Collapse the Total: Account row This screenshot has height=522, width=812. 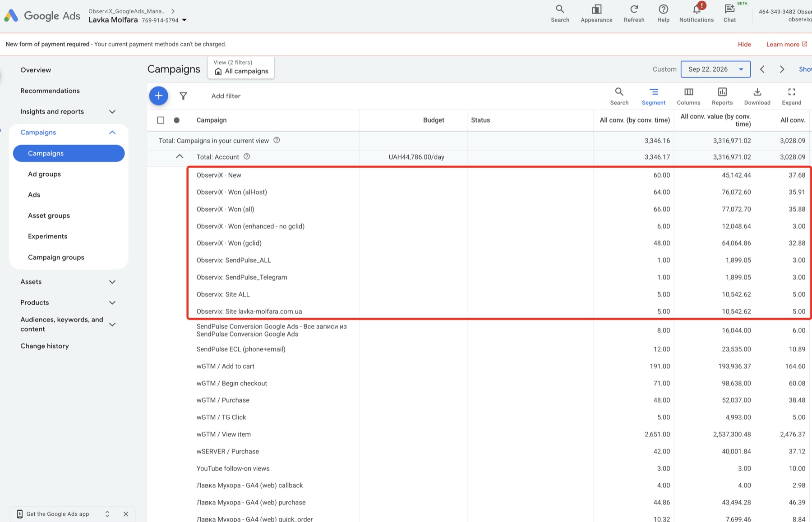click(180, 156)
